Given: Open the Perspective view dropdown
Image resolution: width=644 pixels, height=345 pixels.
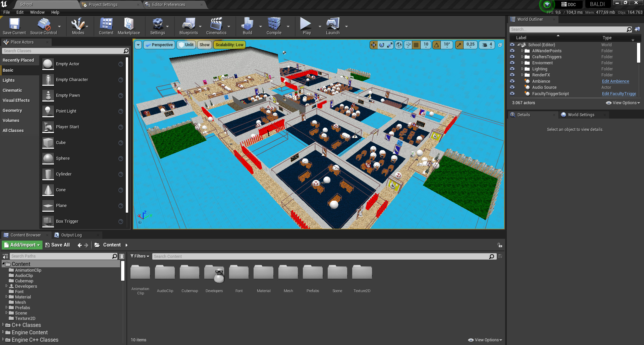Looking at the screenshot, I should click(159, 45).
